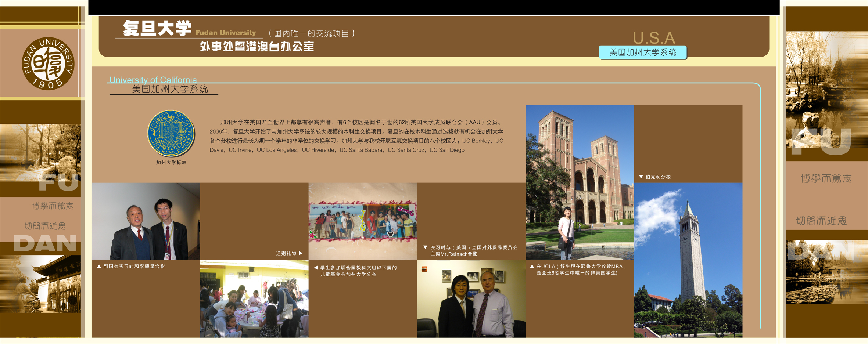The height and width of the screenshot is (344, 868).
Task: Open the children's craft table photo
Action: [254, 299]
